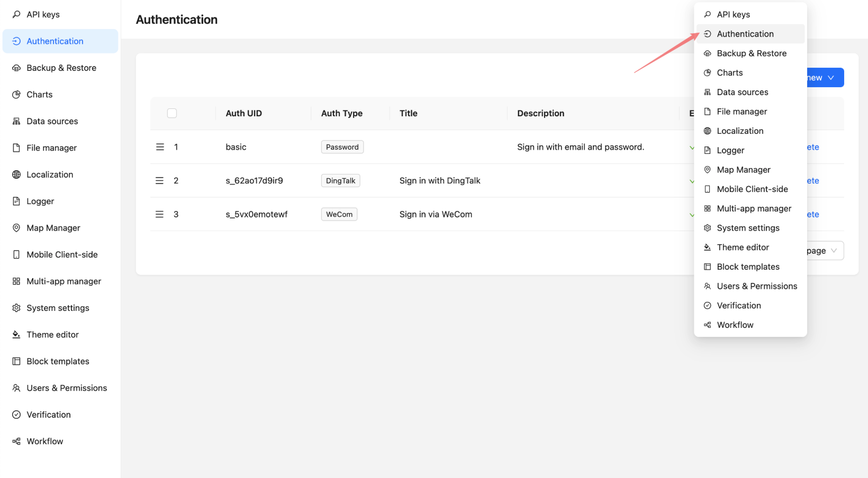Toggle the select-all checkbox in table header
The image size is (868, 478).
pyautogui.click(x=172, y=113)
